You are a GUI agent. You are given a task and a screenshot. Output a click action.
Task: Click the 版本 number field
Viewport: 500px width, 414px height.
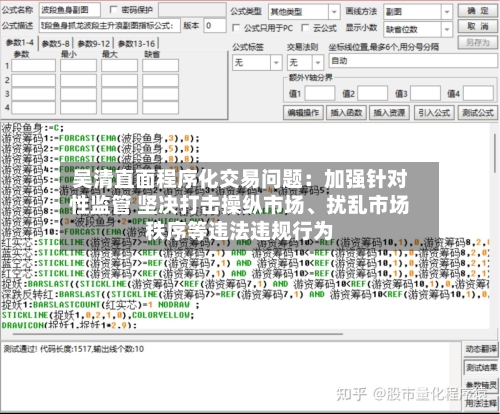tap(215, 26)
